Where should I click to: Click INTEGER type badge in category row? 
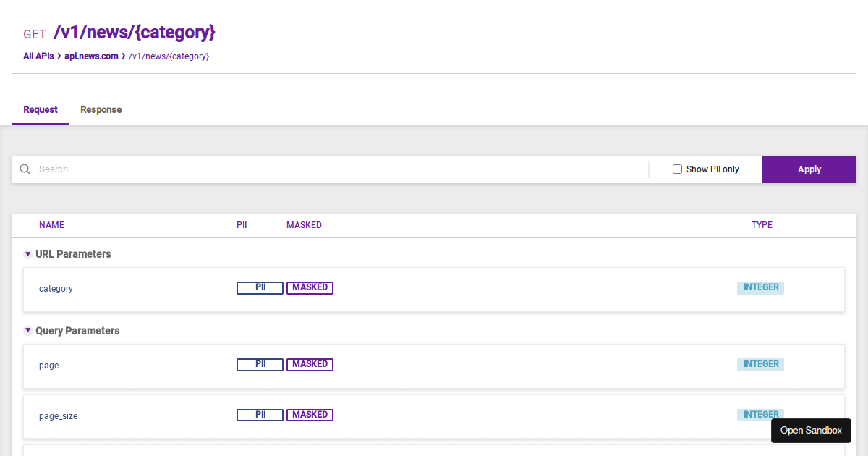coord(760,287)
